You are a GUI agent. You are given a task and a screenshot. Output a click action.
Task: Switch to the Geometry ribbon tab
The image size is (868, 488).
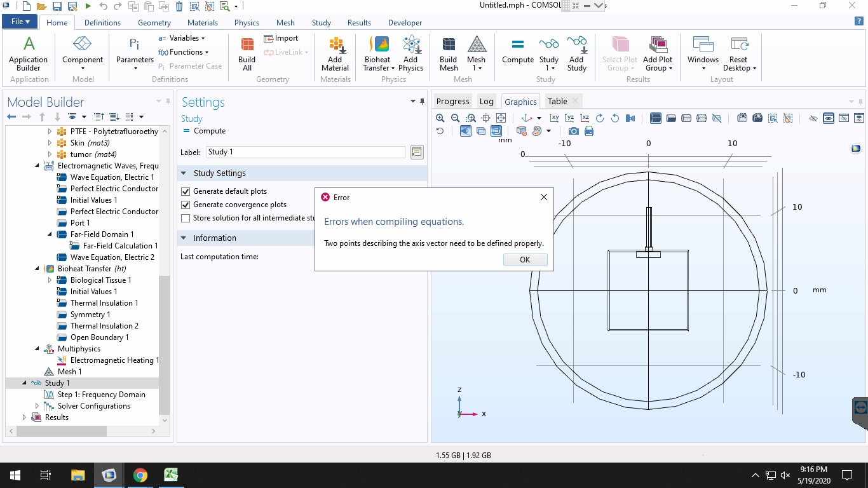click(154, 22)
